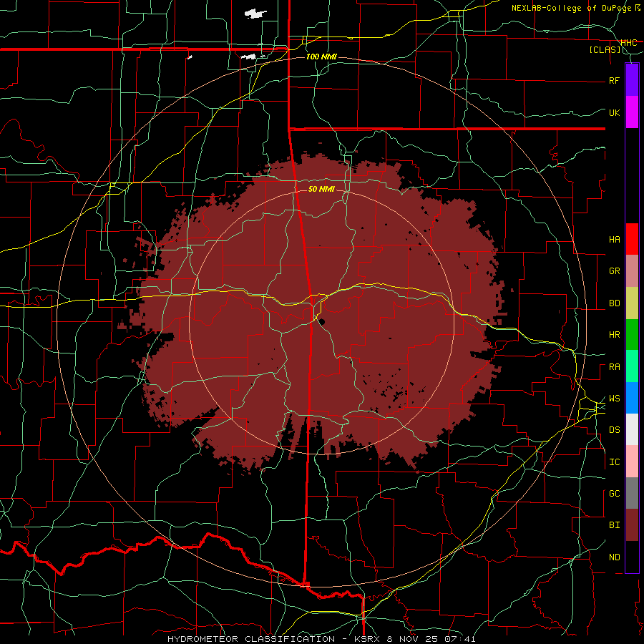644x644 pixels.
Task: Click the RA light green swatch
Action: pos(632,366)
